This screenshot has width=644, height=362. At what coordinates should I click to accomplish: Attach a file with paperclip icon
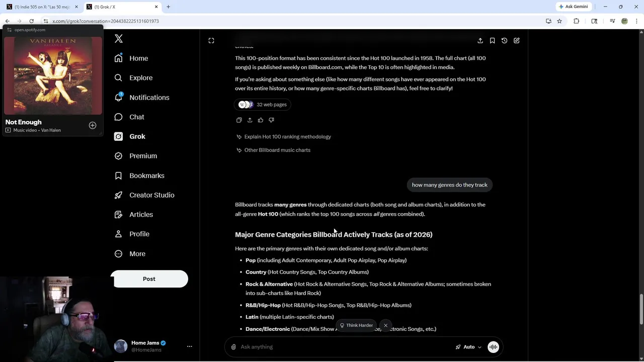click(x=233, y=347)
